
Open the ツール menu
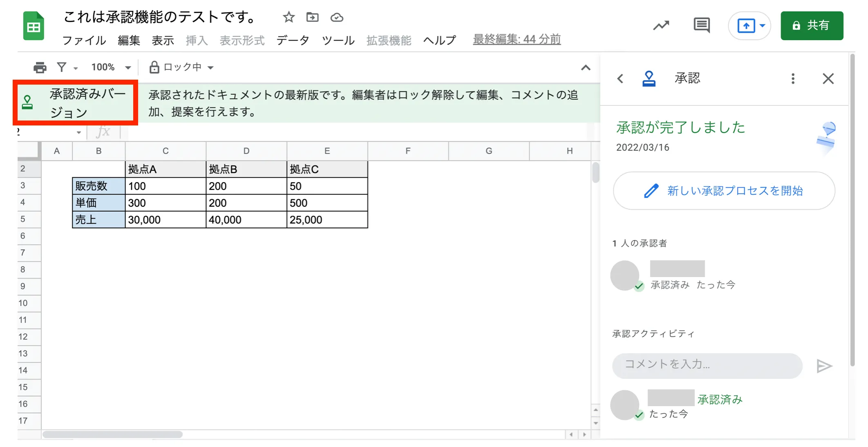click(x=338, y=40)
